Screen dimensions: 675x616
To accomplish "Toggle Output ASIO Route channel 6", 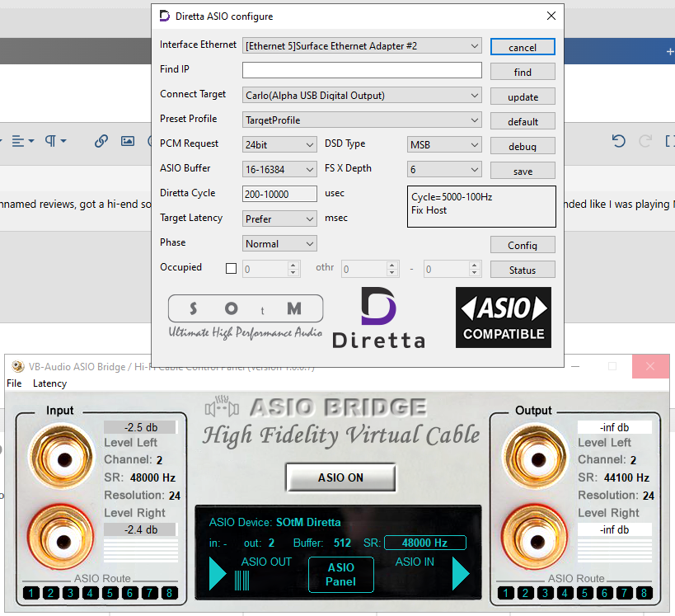I will click(x=604, y=593).
